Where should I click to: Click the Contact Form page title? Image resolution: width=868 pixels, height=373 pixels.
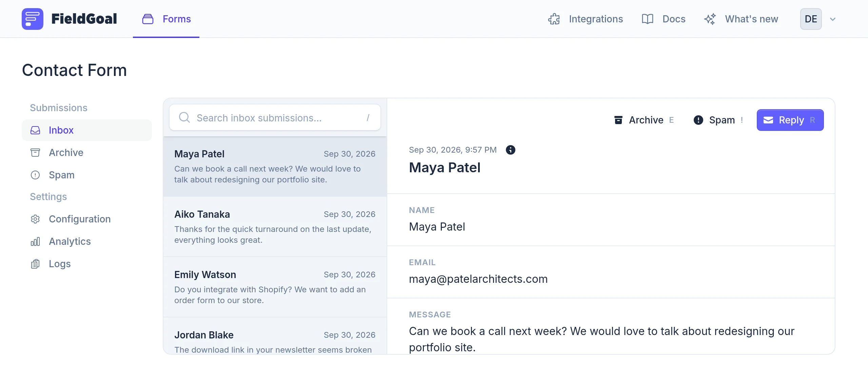[x=74, y=70]
